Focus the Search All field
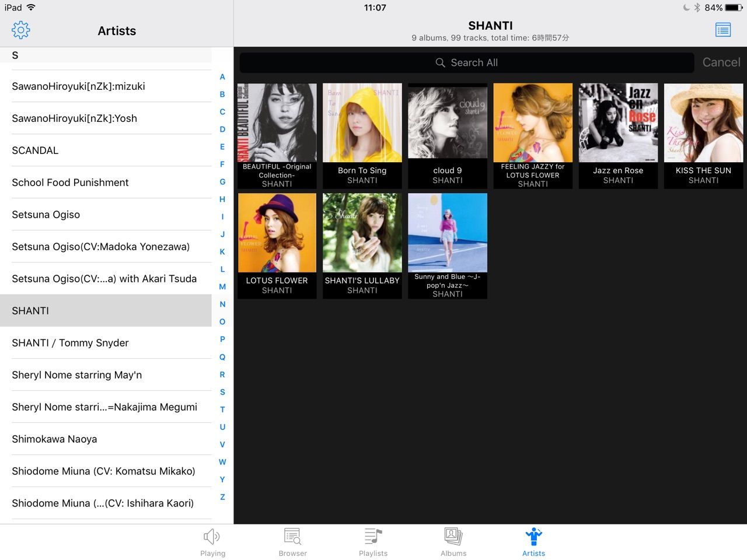 pyautogui.click(x=467, y=62)
